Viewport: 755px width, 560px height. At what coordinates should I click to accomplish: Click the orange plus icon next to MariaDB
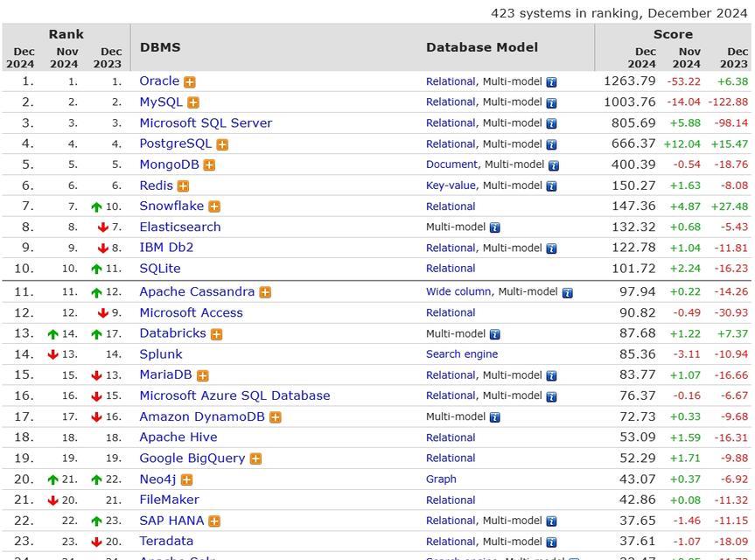pyautogui.click(x=203, y=376)
